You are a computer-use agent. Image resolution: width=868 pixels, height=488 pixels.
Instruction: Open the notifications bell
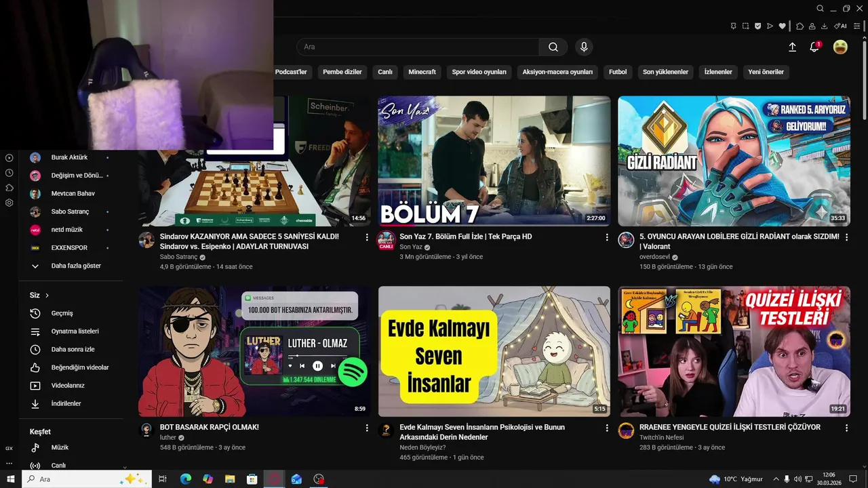coord(814,47)
